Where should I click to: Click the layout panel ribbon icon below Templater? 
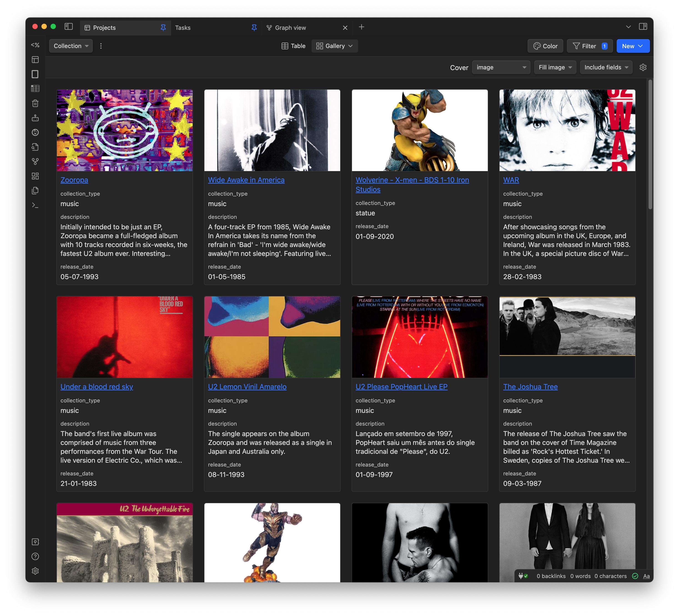click(35, 60)
